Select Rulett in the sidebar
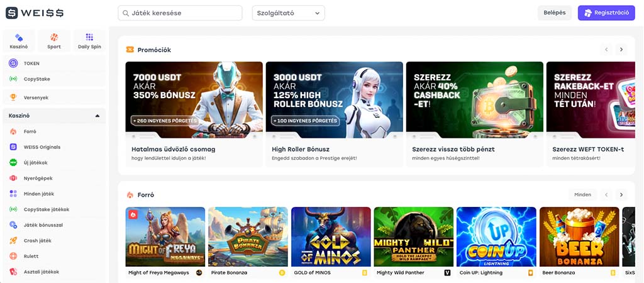This screenshot has height=283, width=644. (54, 257)
